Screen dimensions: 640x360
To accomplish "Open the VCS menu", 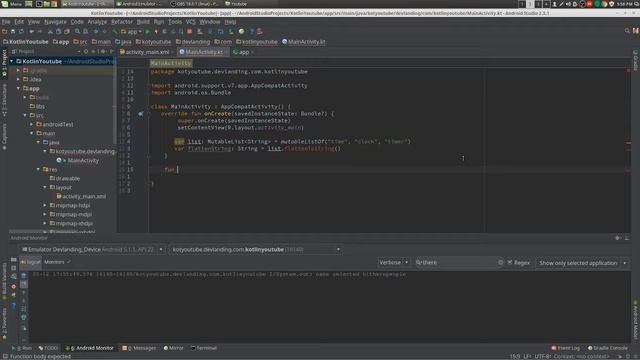I will [x=191, y=22].
